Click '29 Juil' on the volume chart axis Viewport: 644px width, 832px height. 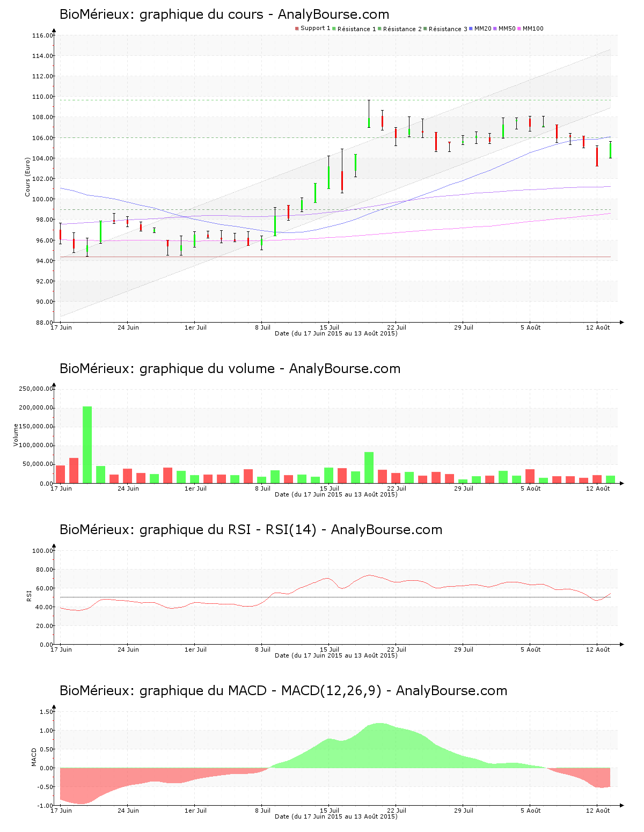click(x=464, y=488)
